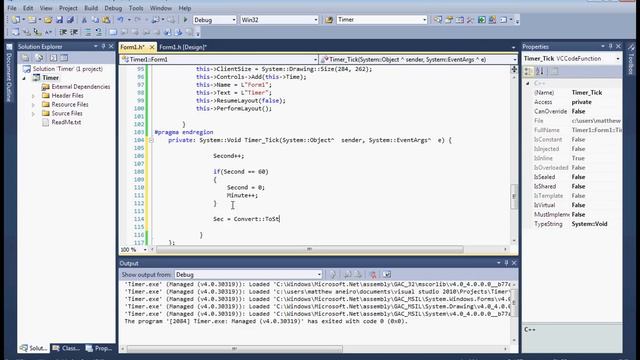
Task: Open Properties Window from the toolbar icon
Action: click(449, 20)
